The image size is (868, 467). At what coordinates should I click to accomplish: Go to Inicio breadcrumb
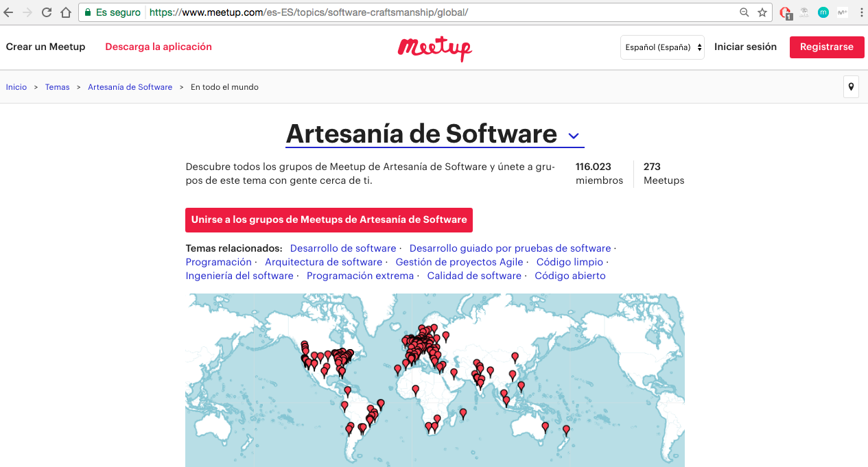click(16, 87)
